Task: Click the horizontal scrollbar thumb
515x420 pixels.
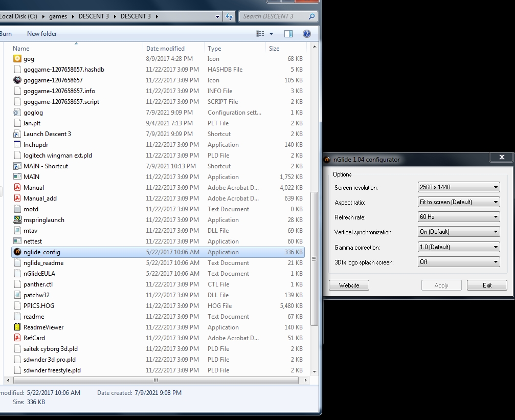Action: click(155, 380)
